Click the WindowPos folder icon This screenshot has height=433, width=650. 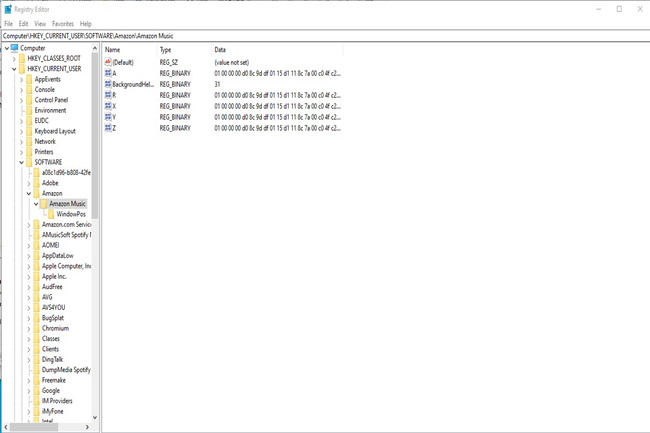tap(51, 214)
